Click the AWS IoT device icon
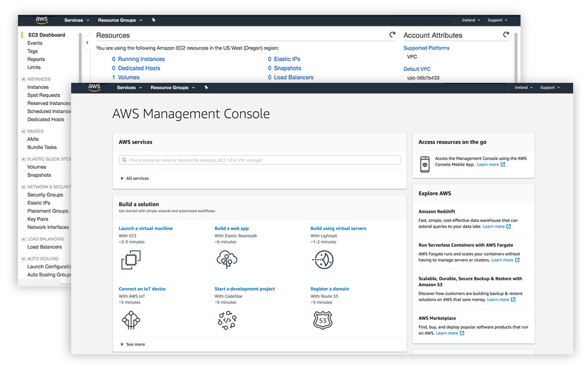 pyautogui.click(x=131, y=320)
